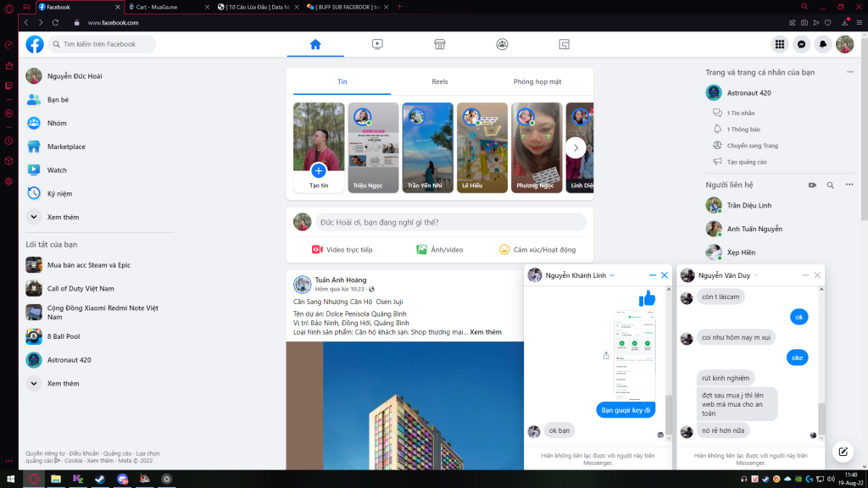Open the Groups icon in top navigation
The width and height of the screenshot is (868, 488).
click(x=503, y=44)
